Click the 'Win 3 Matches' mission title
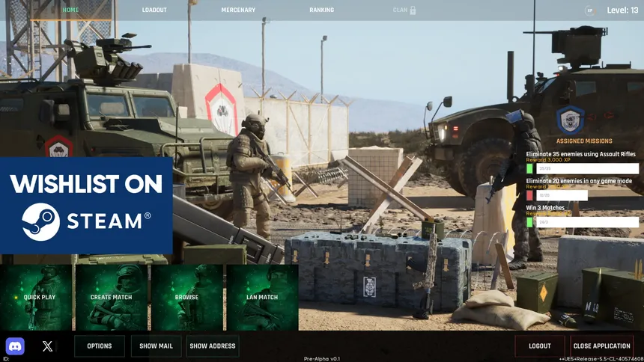Screen dimensions: 644x362 (545, 208)
